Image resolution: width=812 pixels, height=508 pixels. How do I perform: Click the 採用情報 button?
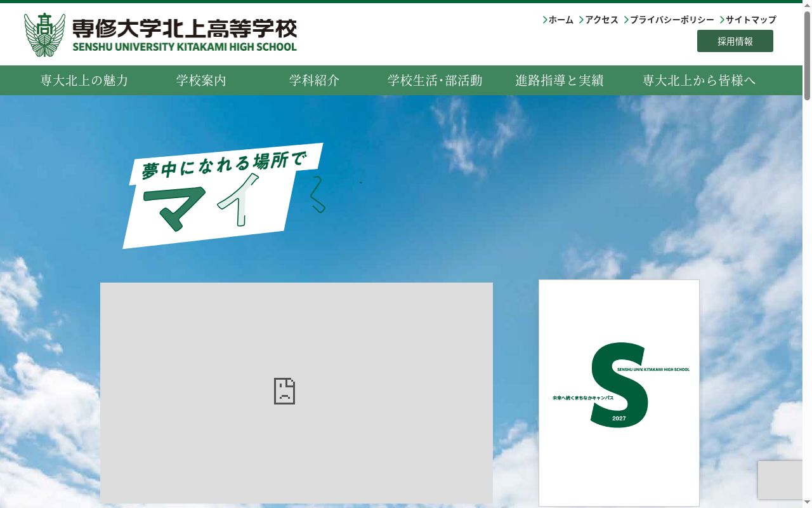[735, 41]
